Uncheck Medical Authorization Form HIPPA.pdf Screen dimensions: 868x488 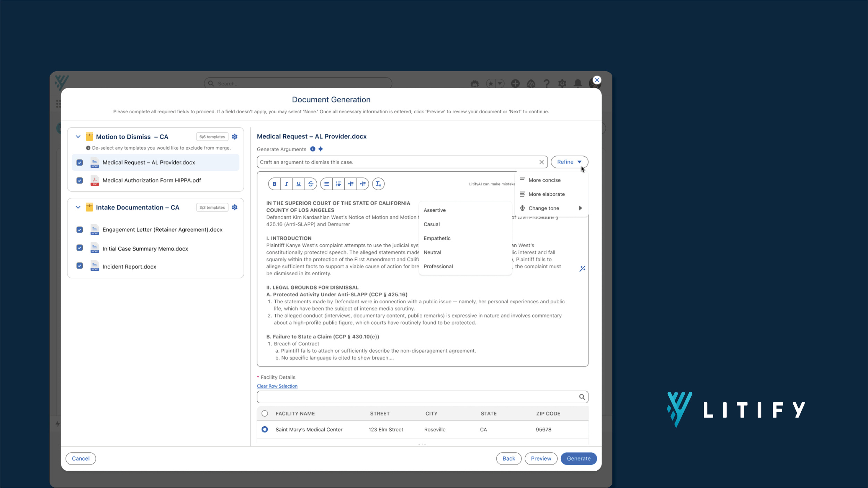pos(80,180)
